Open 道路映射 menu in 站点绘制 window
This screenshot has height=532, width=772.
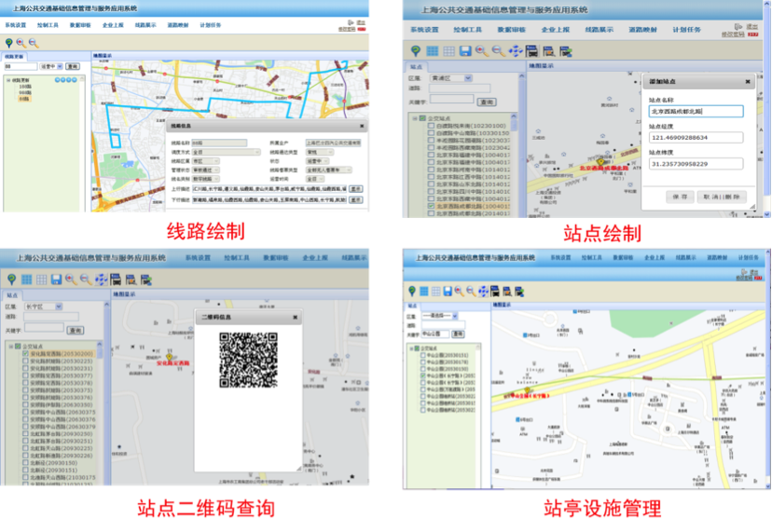coord(642,30)
